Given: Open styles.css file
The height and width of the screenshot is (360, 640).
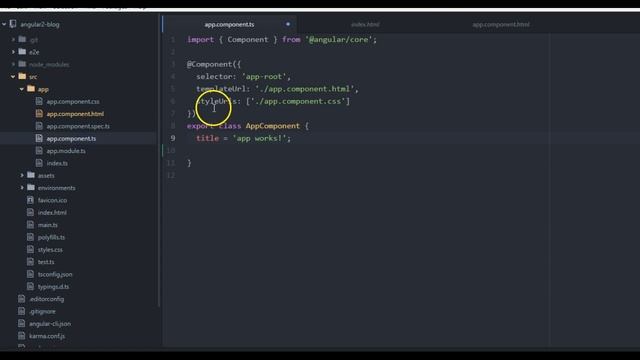Looking at the screenshot, I should (x=50, y=250).
